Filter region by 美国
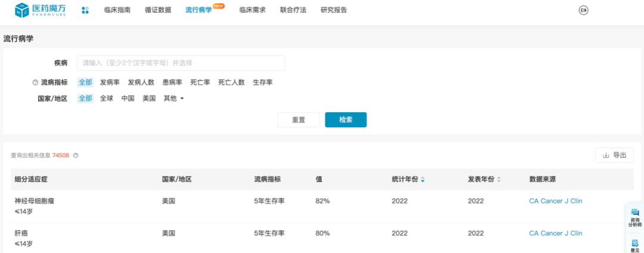 149,98
